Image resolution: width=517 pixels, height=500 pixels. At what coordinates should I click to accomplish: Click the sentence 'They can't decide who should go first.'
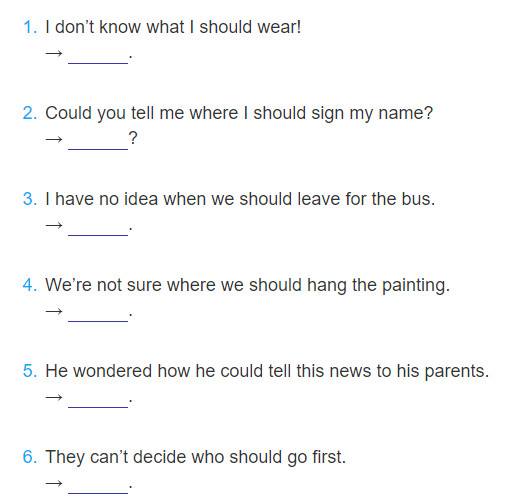(196, 458)
